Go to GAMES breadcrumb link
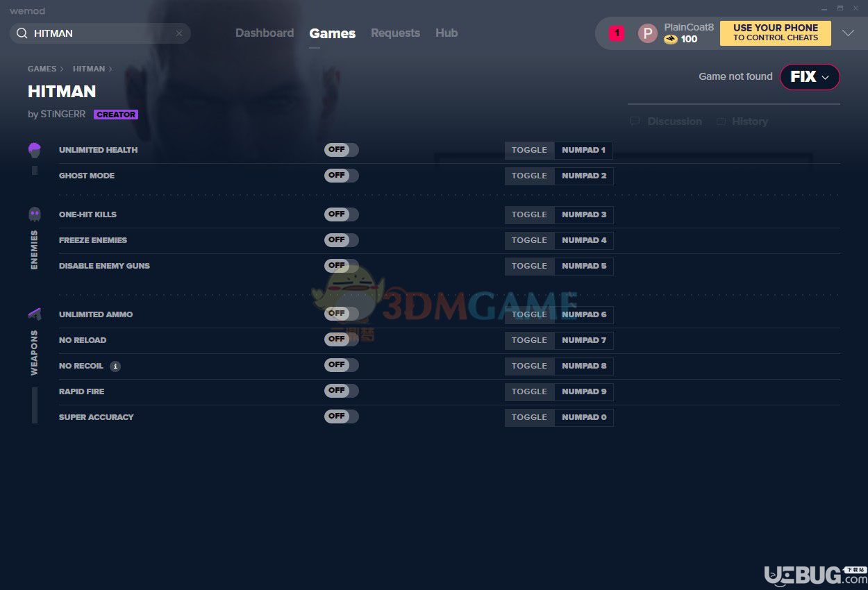868x590 pixels. (42, 69)
